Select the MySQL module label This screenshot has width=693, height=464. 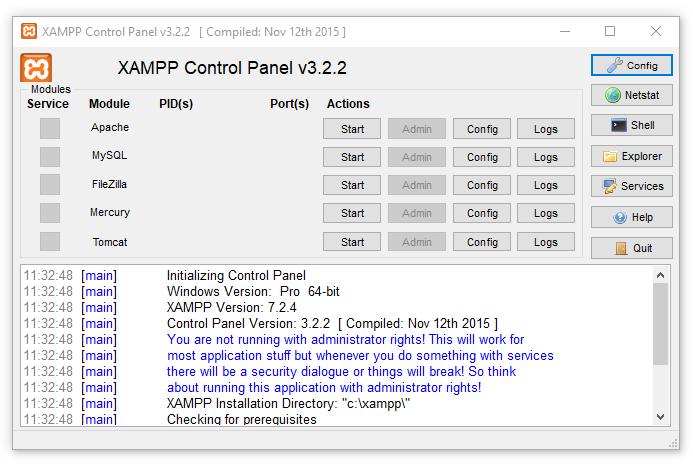(x=109, y=156)
